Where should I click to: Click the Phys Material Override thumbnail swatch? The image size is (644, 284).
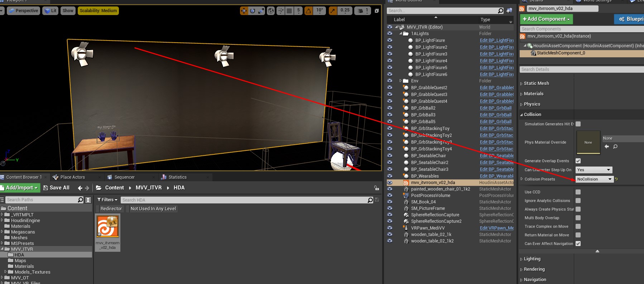click(x=588, y=143)
